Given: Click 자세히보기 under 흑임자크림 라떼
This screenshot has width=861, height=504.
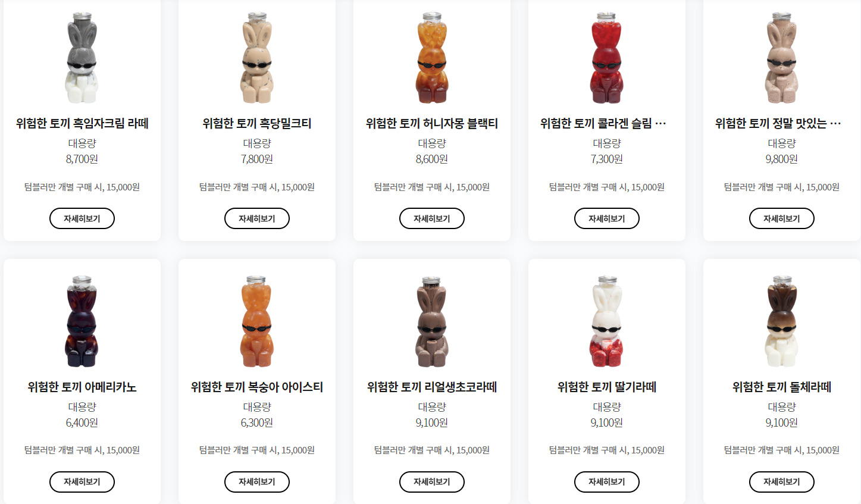Looking at the screenshot, I should tap(82, 218).
